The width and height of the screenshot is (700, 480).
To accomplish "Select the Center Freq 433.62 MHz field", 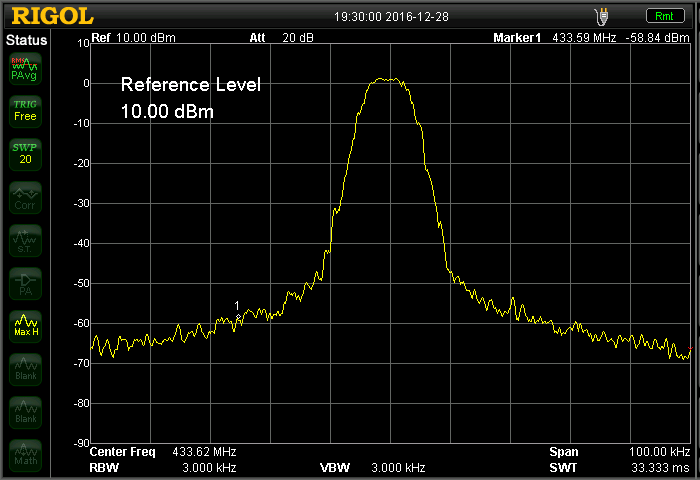I will 156,452.
